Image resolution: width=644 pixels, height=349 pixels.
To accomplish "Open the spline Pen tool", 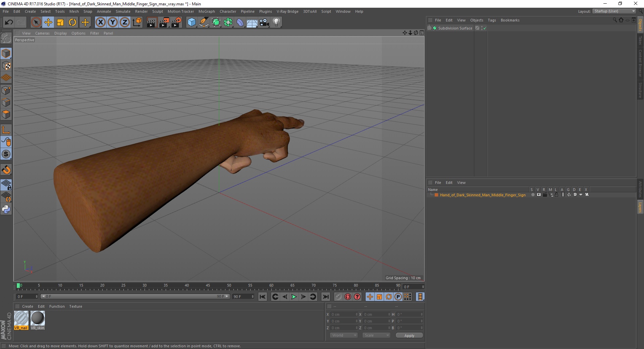I will pos(204,22).
